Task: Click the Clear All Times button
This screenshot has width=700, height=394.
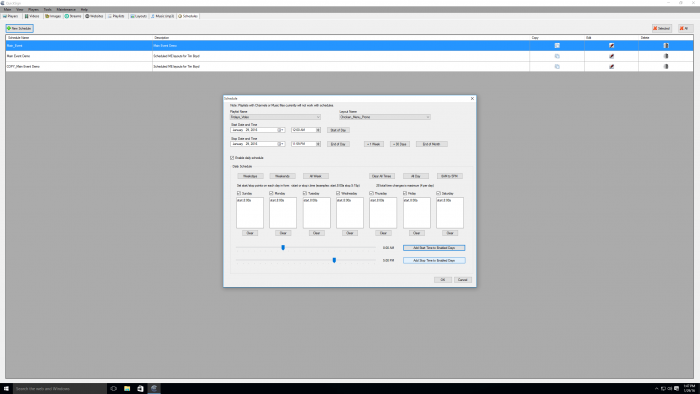Action: click(382, 176)
